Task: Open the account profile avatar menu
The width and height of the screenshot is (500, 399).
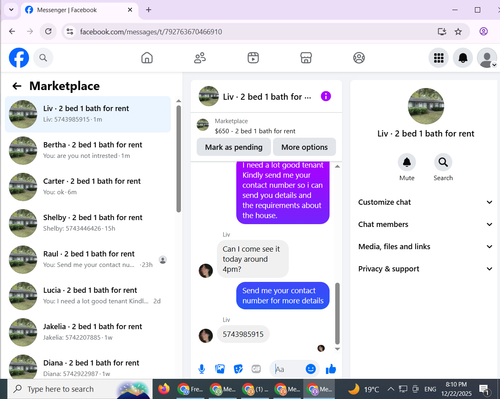Action: click(x=487, y=58)
